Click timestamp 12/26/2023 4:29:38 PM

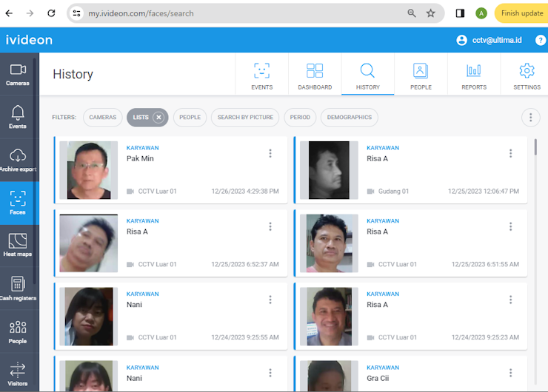245,192
